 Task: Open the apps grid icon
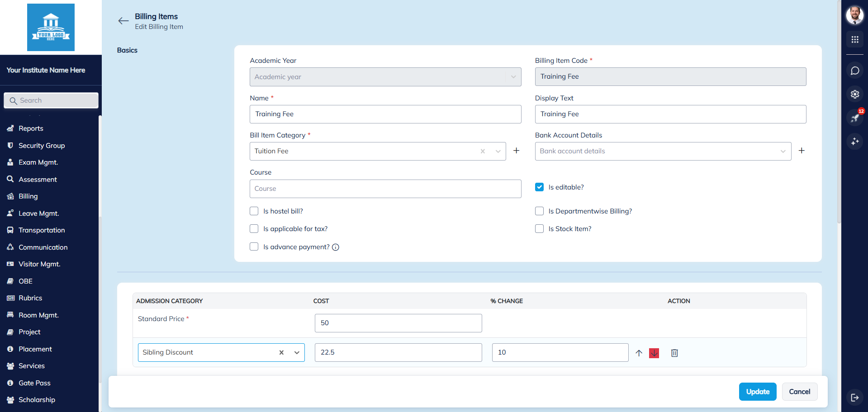(x=854, y=40)
